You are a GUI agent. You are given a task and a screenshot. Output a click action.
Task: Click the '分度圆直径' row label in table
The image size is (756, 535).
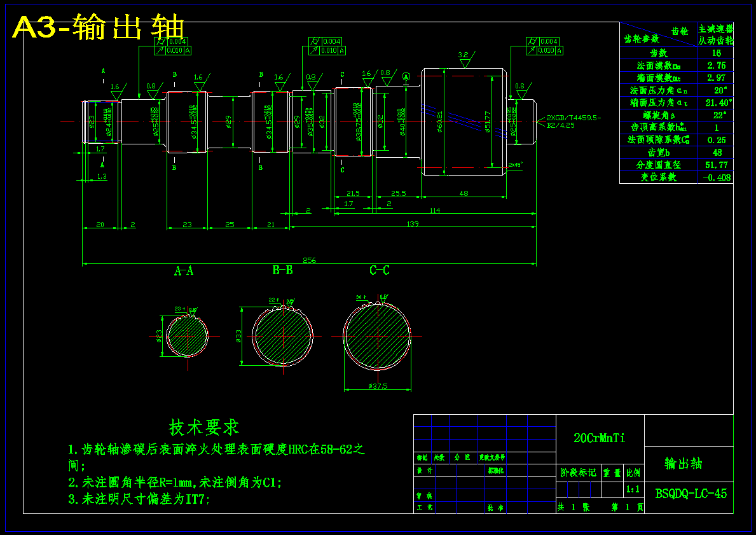tap(659, 165)
